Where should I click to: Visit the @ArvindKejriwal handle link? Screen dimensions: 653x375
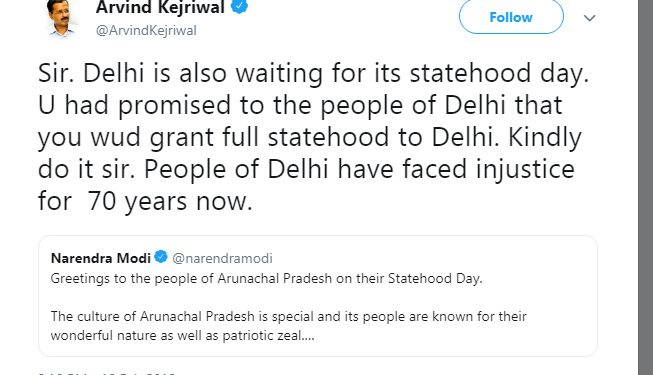point(146,30)
